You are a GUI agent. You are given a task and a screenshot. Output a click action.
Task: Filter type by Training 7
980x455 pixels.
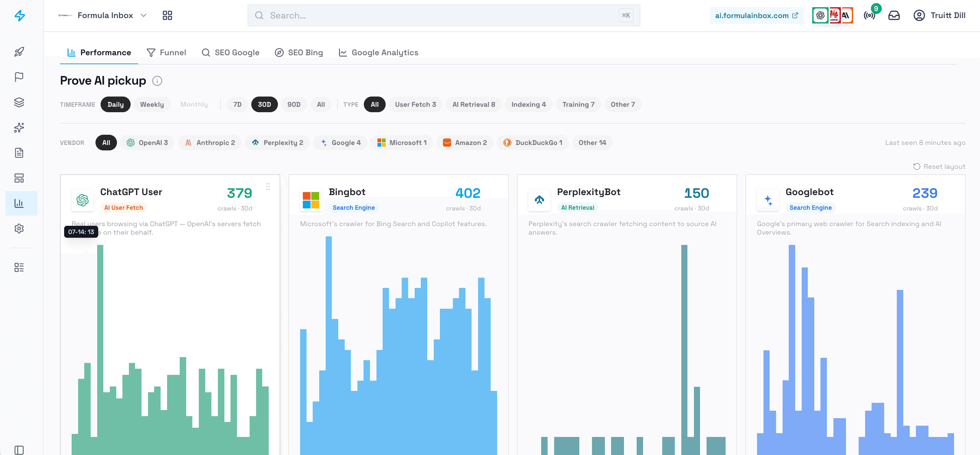point(578,105)
